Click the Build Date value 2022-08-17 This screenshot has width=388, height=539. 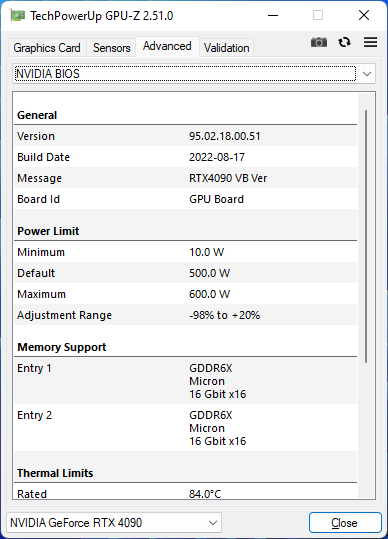(x=217, y=157)
